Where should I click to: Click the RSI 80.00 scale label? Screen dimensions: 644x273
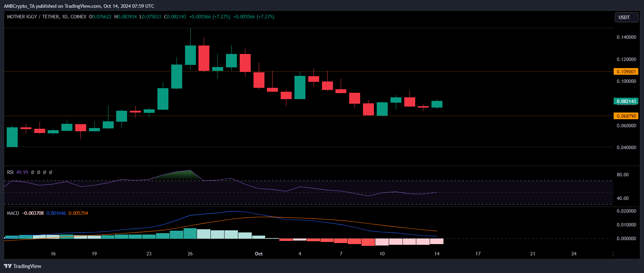[622, 175]
